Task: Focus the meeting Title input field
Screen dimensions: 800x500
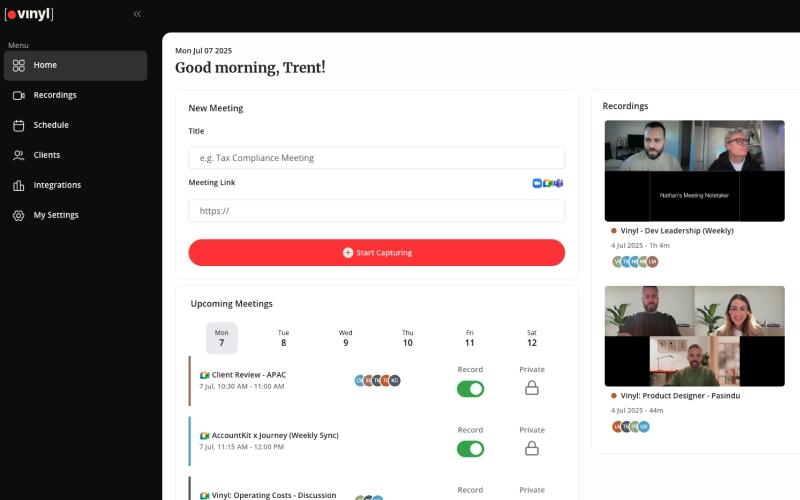Action: click(x=377, y=158)
